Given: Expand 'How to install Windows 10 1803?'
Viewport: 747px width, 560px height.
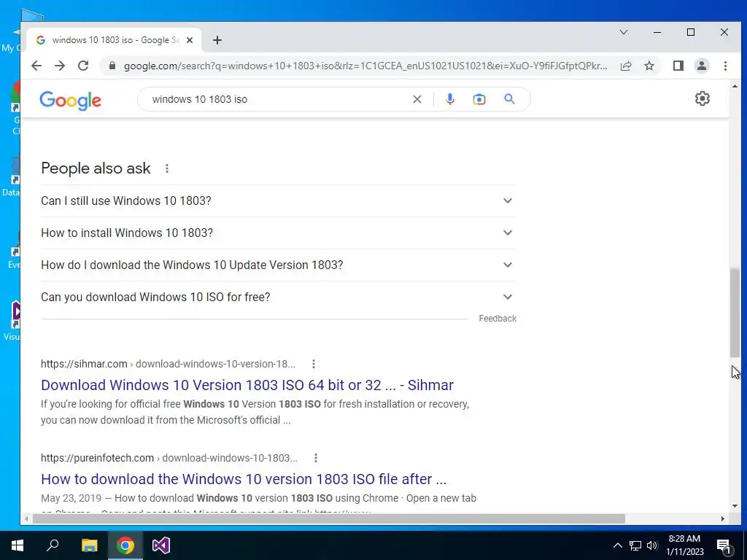Looking at the screenshot, I should [278, 233].
